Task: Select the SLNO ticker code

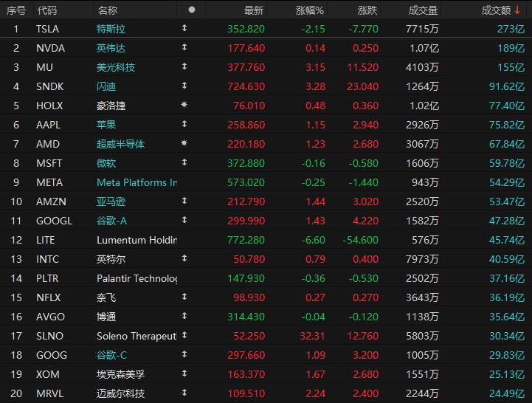Action: click(x=49, y=336)
